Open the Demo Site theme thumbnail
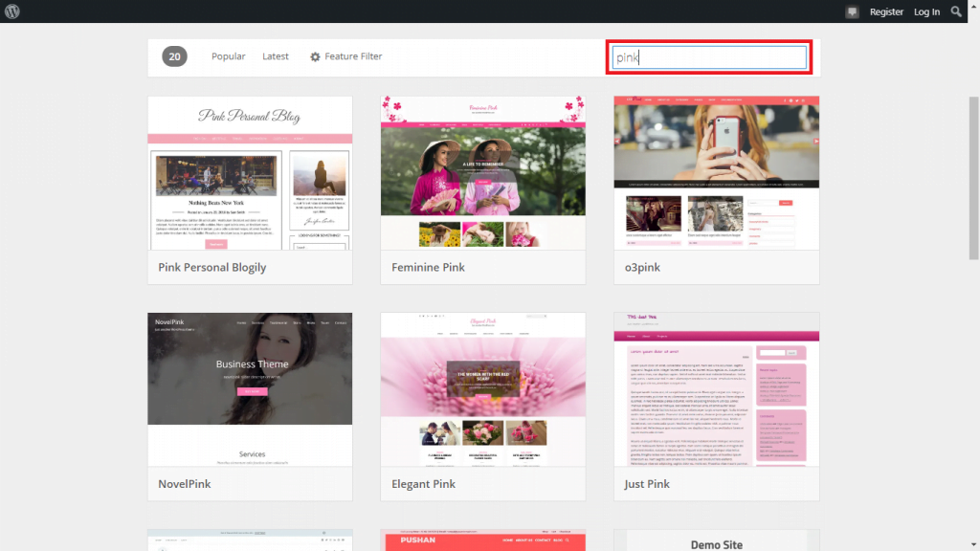 pos(716,540)
